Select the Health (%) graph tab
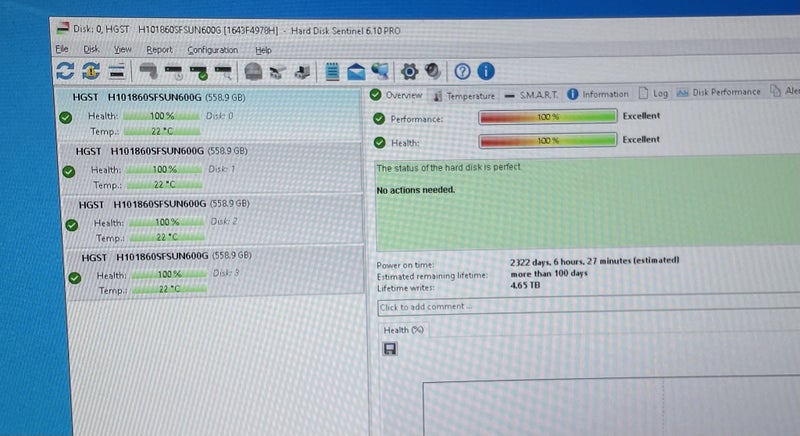 (403, 330)
